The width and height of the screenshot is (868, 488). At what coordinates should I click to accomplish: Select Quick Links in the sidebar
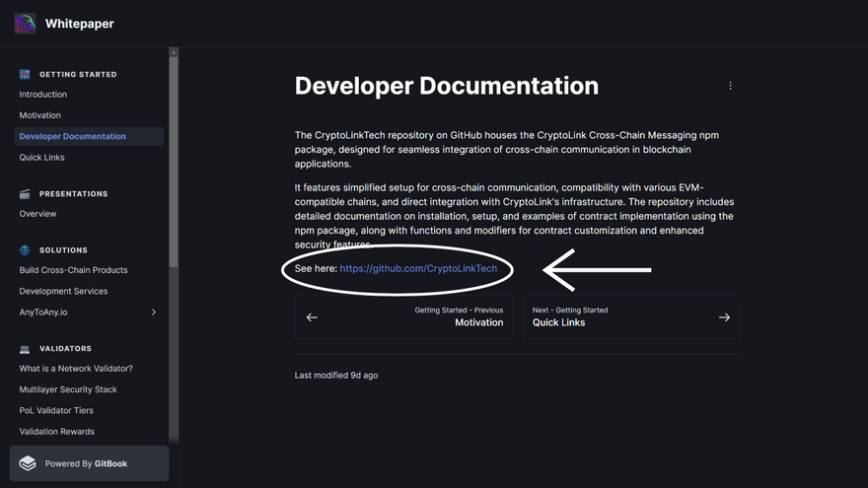(42, 158)
